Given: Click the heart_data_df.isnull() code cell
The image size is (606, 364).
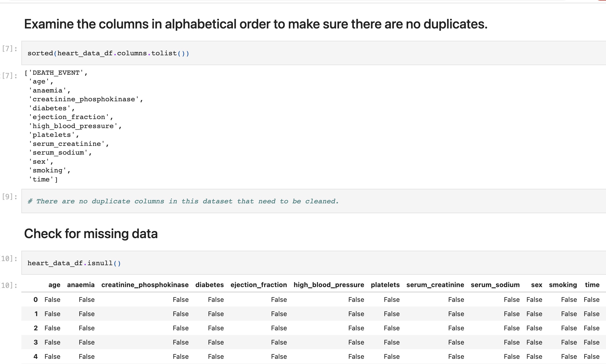Looking at the screenshot, I should [x=314, y=263].
